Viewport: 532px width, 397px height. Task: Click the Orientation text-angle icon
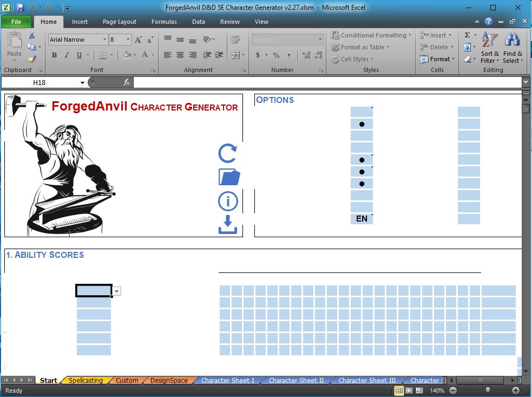click(207, 40)
